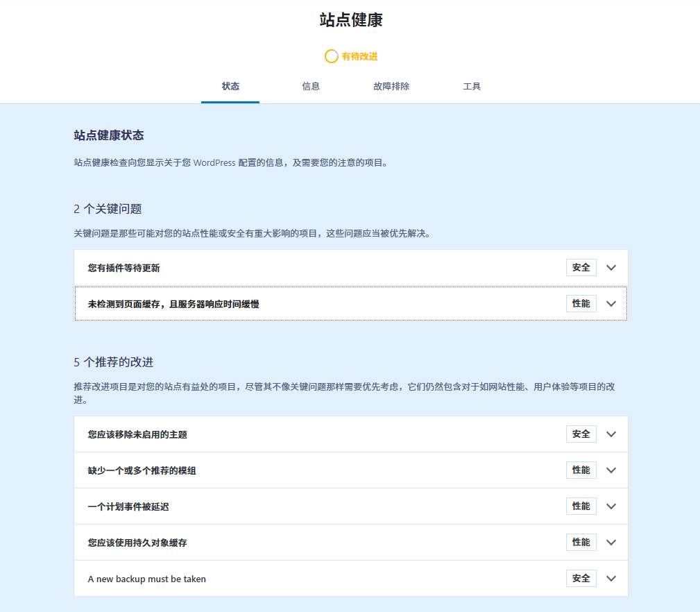Click chevron icon for 一个计划事件被延迟
The width and height of the screenshot is (700, 612).
[611, 507]
